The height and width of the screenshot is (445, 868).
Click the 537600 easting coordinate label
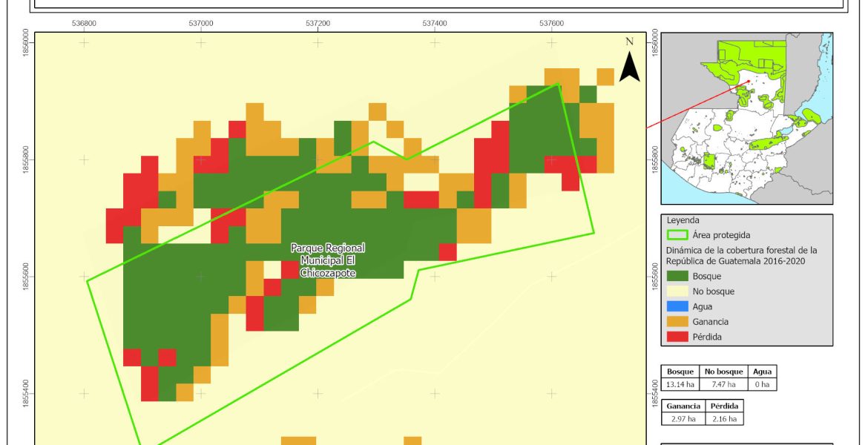(x=551, y=23)
